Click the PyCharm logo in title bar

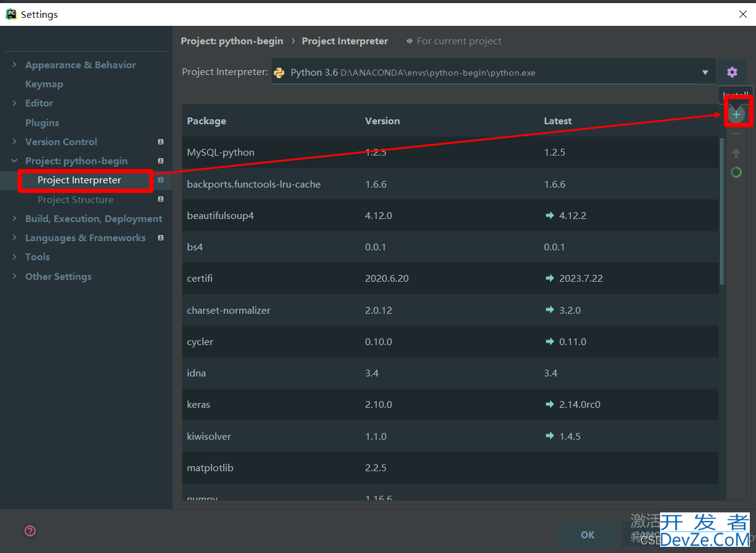tap(11, 14)
